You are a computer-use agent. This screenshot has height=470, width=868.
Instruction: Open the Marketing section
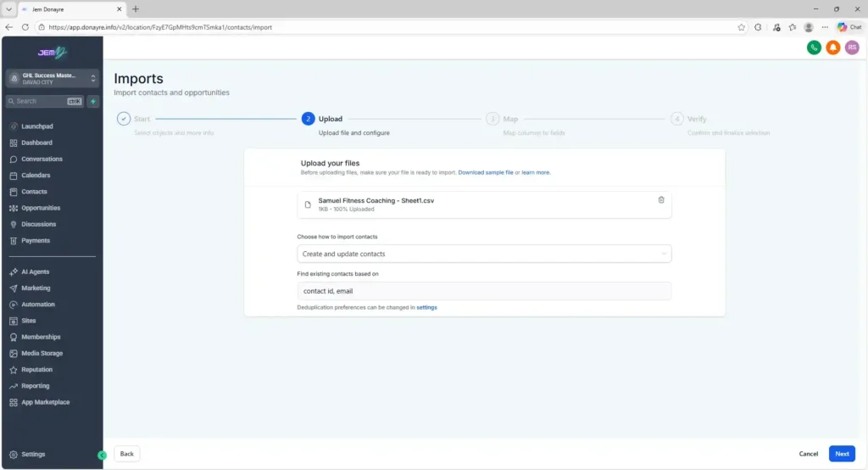pyautogui.click(x=36, y=288)
